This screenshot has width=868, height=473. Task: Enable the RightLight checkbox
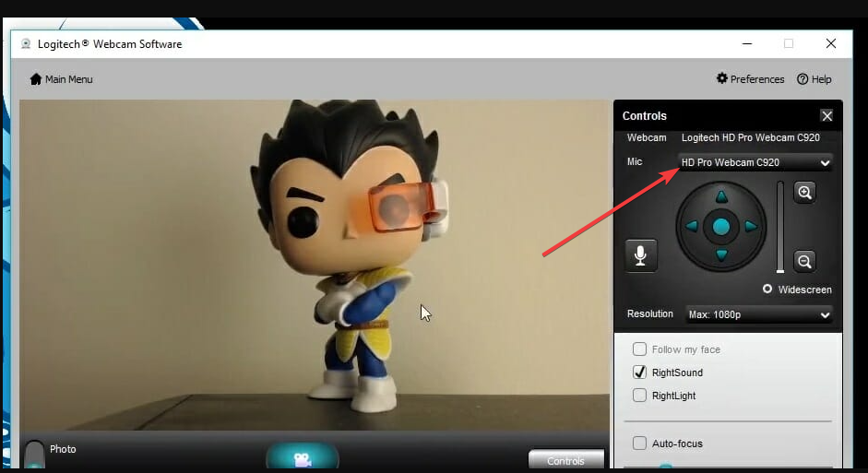[x=639, y=395]
